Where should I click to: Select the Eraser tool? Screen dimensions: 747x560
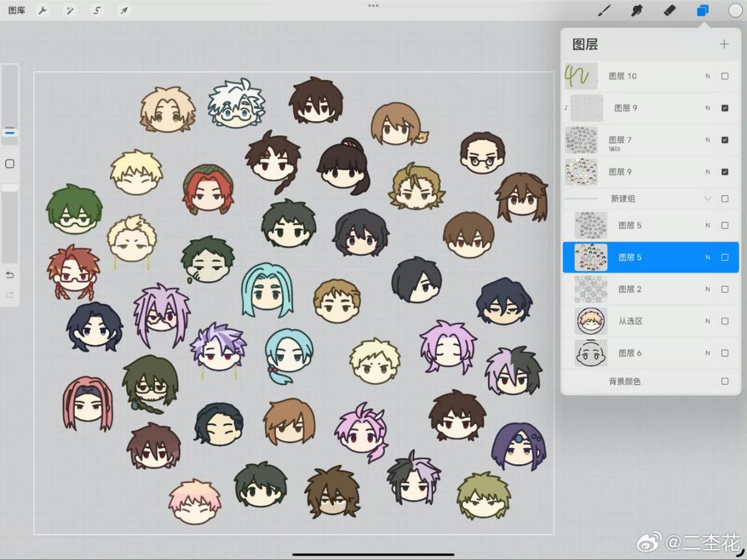click(670, 11)
